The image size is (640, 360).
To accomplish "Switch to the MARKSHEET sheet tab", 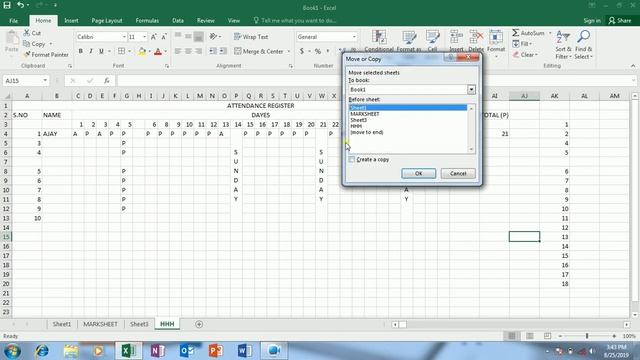I will pos(100,324).
